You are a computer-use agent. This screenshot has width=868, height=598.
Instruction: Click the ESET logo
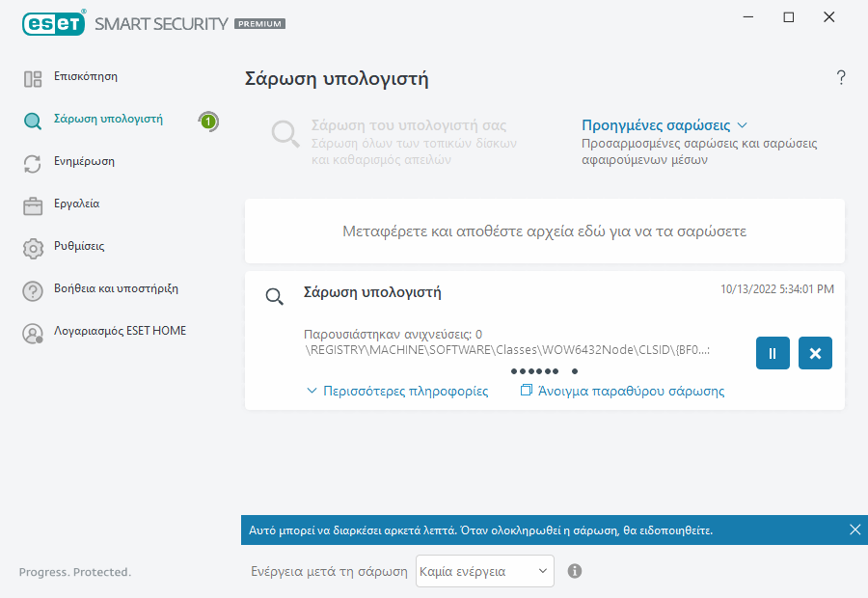pyautogui.click(x=54, y=23)
